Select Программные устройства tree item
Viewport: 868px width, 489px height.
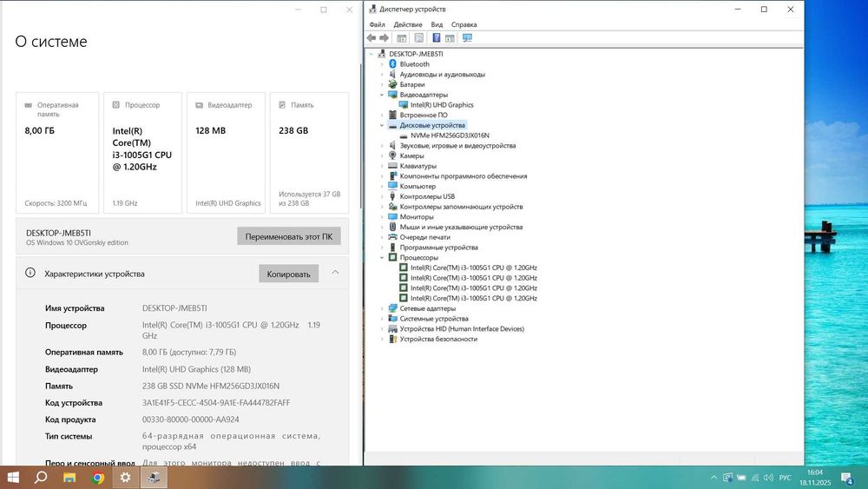tap(438, 248)
